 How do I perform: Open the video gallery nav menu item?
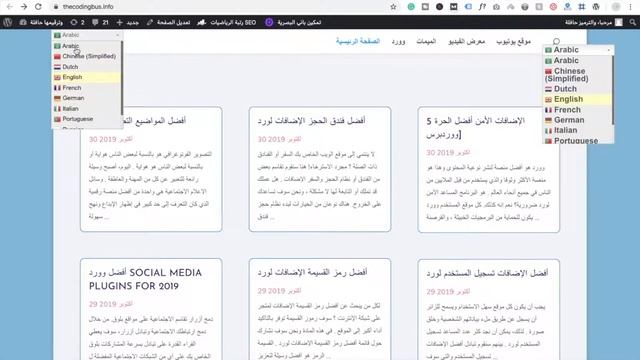[467, 41]
